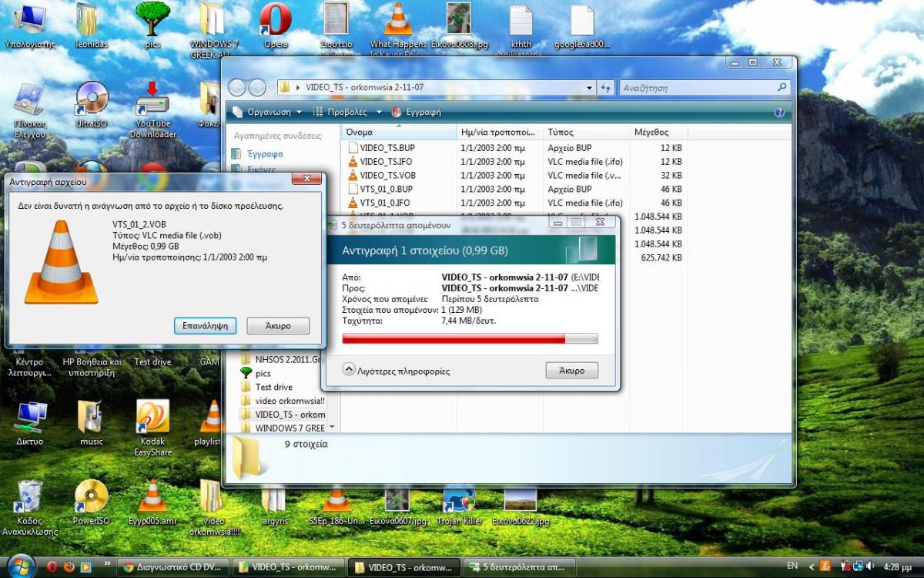Click the Windows Start orb

coord(21,566)
